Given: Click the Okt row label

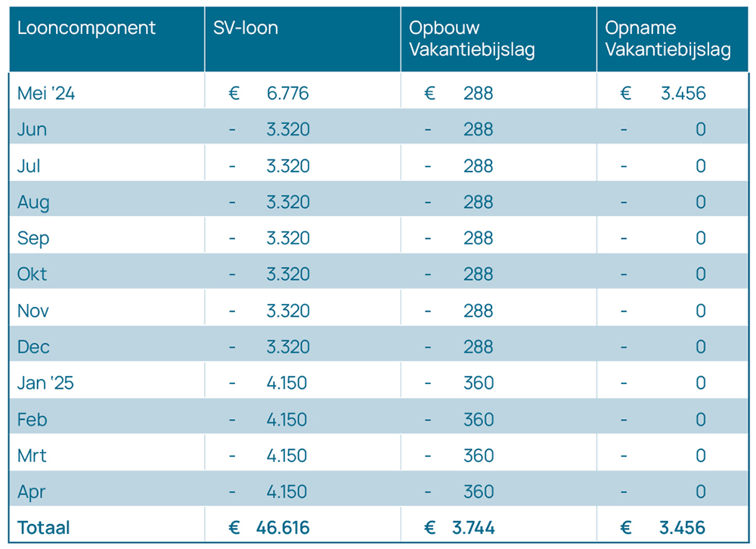Looking at the screenshot, I should tap(33, 274).
